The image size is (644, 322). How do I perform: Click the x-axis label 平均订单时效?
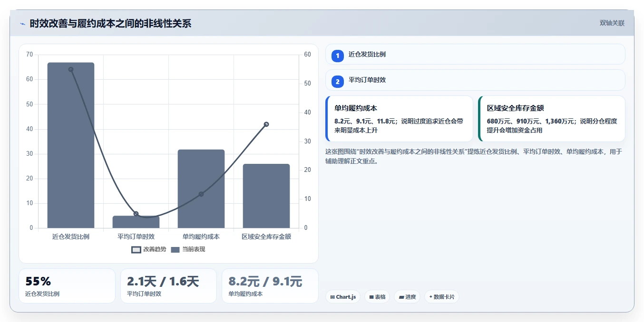pyautogui.click(x=136, y=236)
